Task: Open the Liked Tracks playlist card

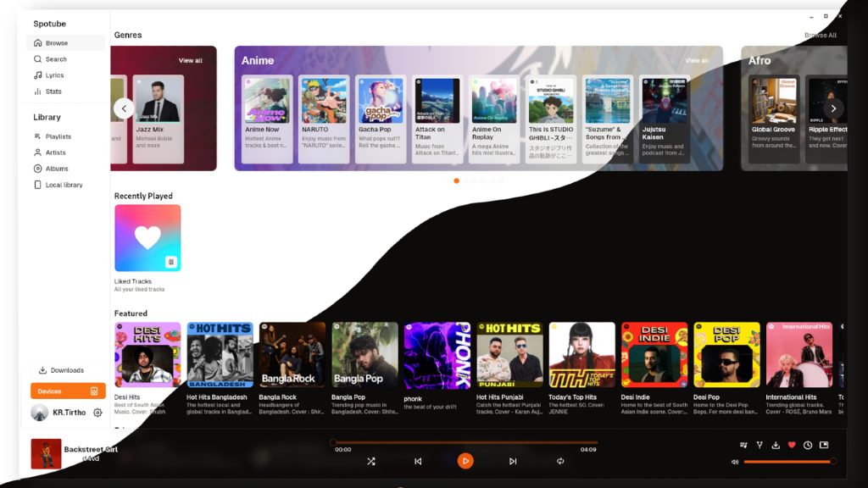Action: pos(147,238)
